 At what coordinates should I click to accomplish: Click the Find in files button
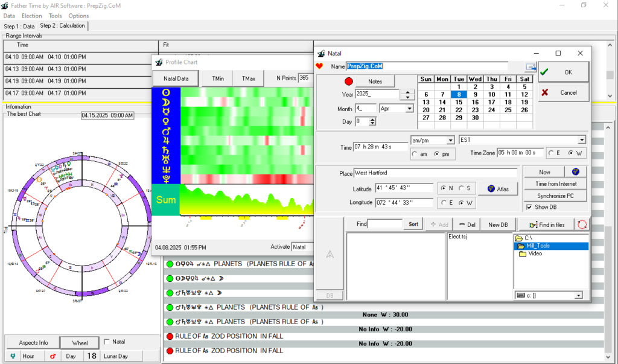point(547,225)
